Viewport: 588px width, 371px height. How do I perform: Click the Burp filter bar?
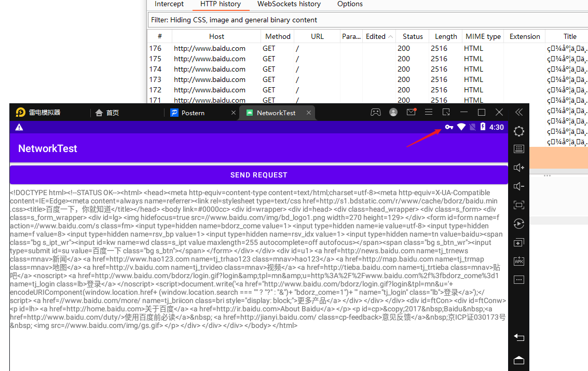click(x=368, y=20)
